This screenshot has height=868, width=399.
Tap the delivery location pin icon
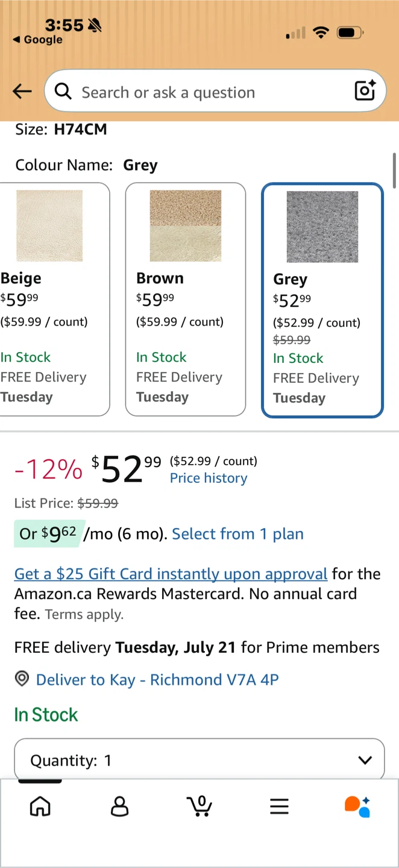click(22, 679)
